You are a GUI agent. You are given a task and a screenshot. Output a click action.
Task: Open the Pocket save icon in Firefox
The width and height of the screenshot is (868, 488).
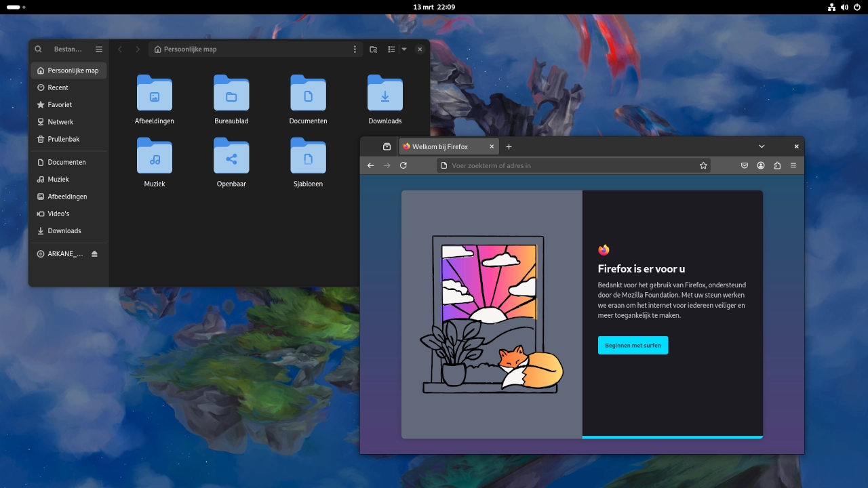click(744, 165)
